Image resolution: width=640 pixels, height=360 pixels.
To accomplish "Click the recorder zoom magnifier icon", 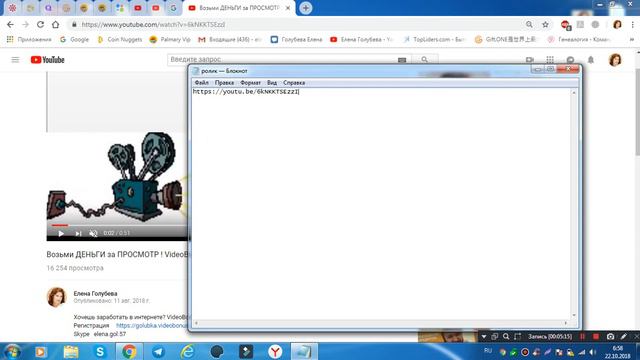I will [x=506, y=337].
